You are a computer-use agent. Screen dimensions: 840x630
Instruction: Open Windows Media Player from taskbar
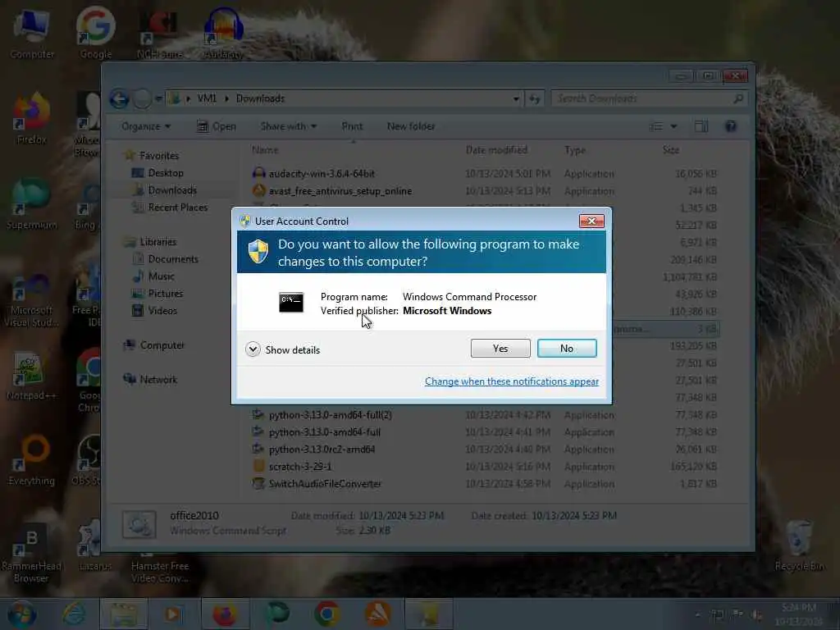coord(173,614)
